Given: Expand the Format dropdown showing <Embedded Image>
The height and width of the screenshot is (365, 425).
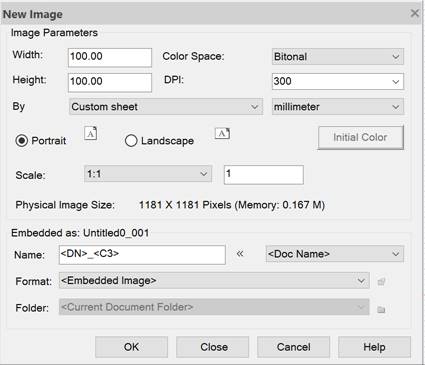Looking at the screenshot, I should coord(214,281).
